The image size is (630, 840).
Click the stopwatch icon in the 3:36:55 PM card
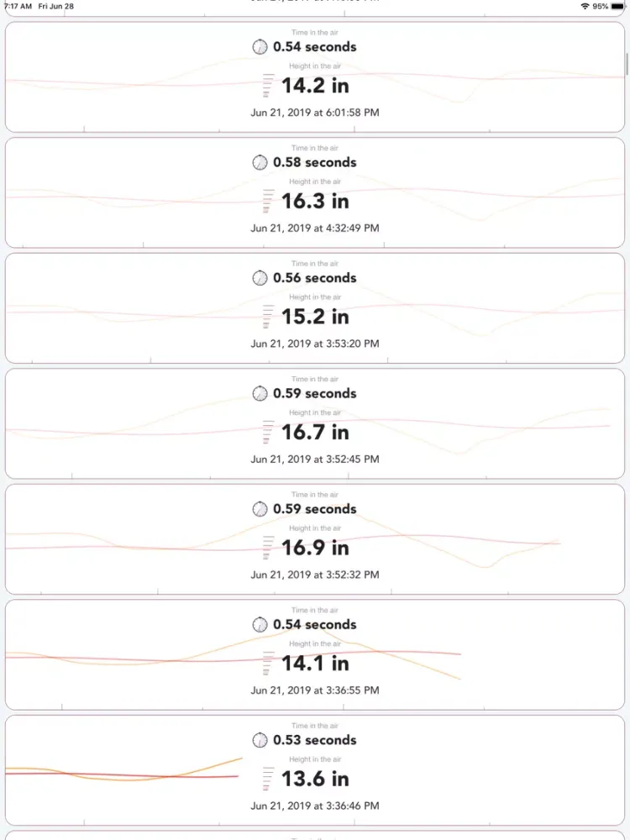point(260,625)
